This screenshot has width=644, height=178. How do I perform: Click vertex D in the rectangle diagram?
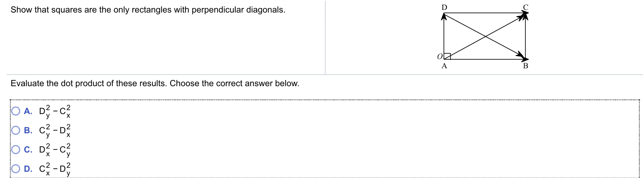coord(444,8)
